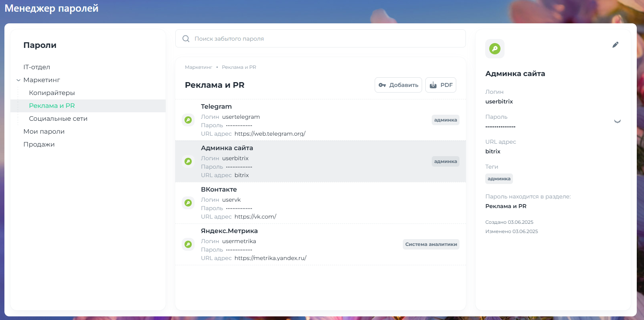Export passwords with the PDF button
644x320 pixels.
click(x=441, y=85)
